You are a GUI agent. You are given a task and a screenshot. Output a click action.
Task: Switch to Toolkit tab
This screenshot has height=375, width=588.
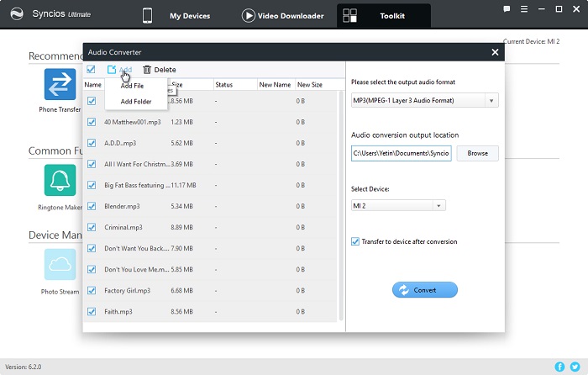click(392, 16)
